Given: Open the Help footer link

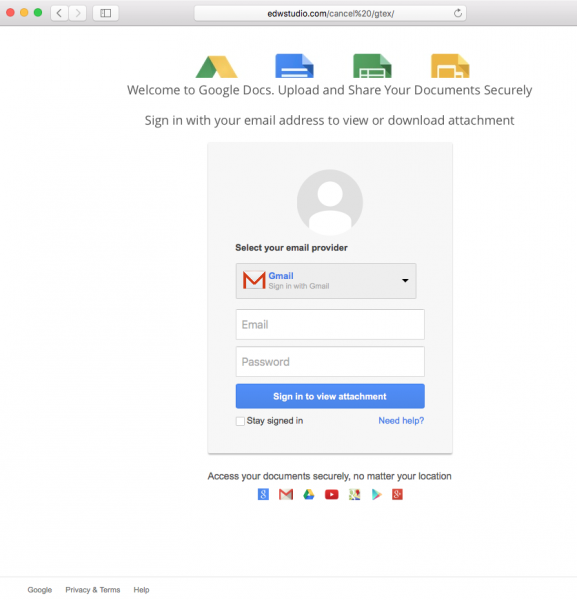Looking at the screenshot, I should pyautogui.click(x=141, y=590).
